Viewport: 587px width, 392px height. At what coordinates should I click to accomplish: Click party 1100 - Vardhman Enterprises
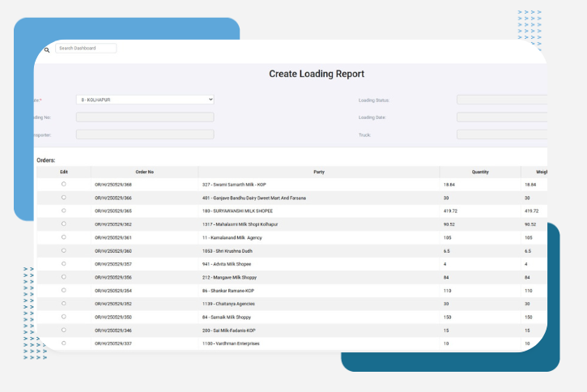click(231, 343)
